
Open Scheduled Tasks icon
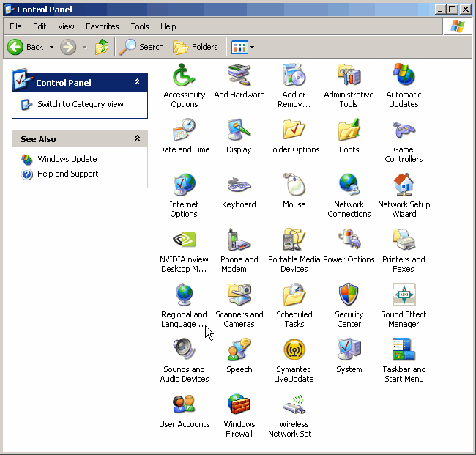click(x=294, y=295)
